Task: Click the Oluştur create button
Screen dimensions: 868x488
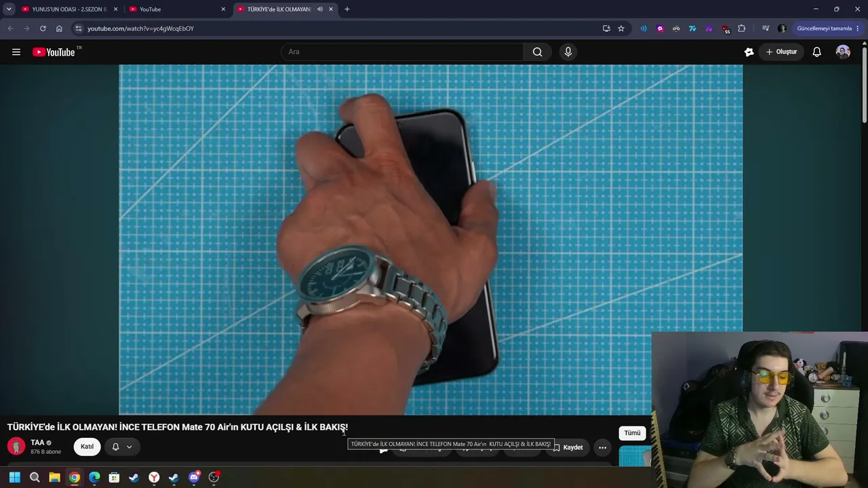Action: coord(781,52)
